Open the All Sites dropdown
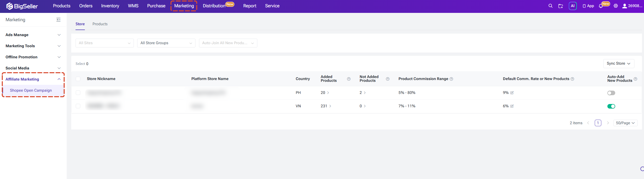 pos(105,43)
